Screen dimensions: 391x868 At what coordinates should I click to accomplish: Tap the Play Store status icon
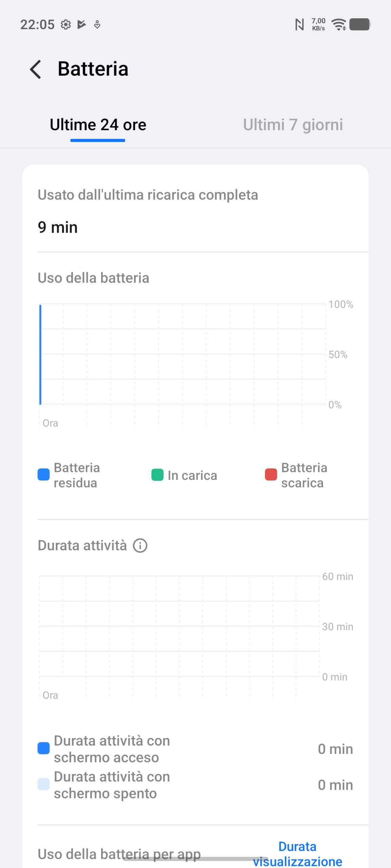[x=81, y=25]
